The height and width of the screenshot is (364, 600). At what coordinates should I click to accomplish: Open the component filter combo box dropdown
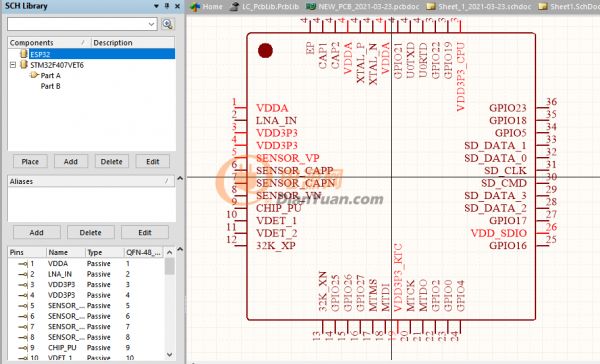click(x=152, y=24)
